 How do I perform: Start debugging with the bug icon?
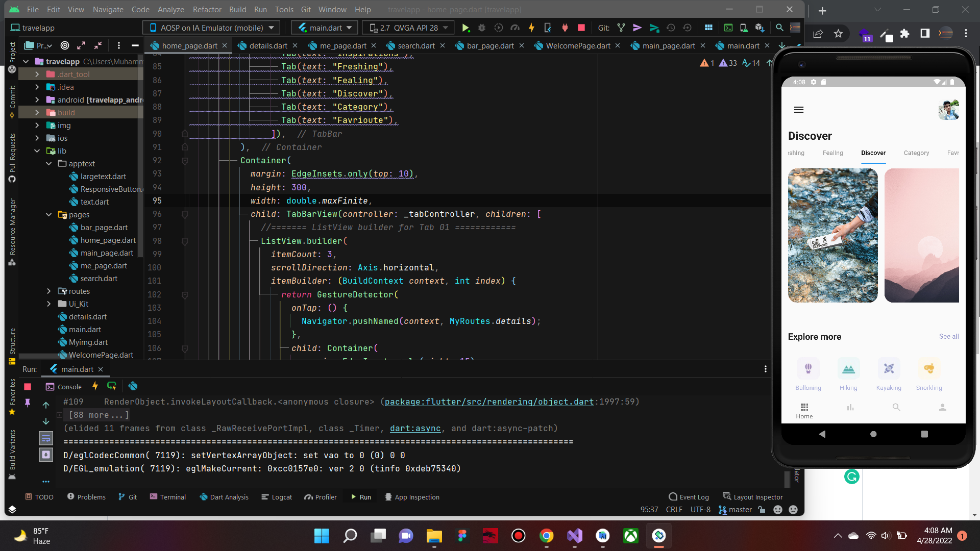click(x=482, y=28)
